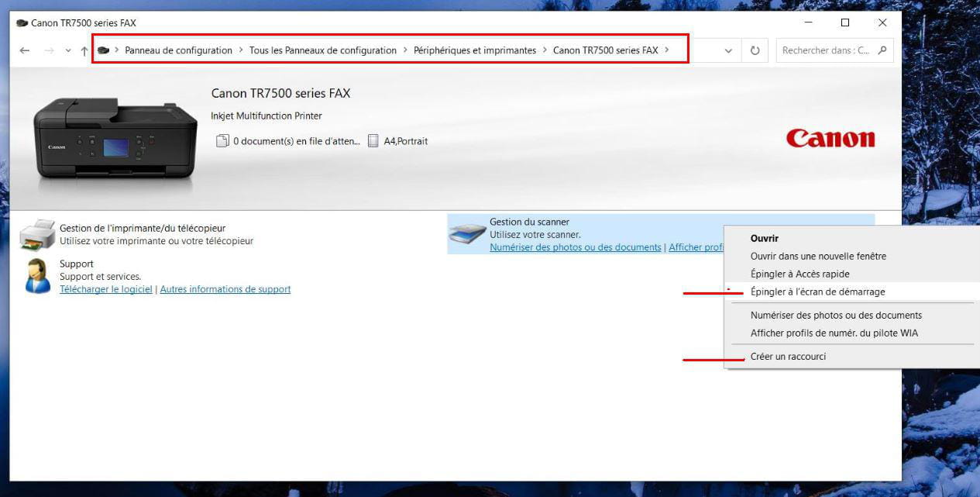Click the A4 paper size icon
This screenshot has height=497, width=980.
tap(373, 141)
